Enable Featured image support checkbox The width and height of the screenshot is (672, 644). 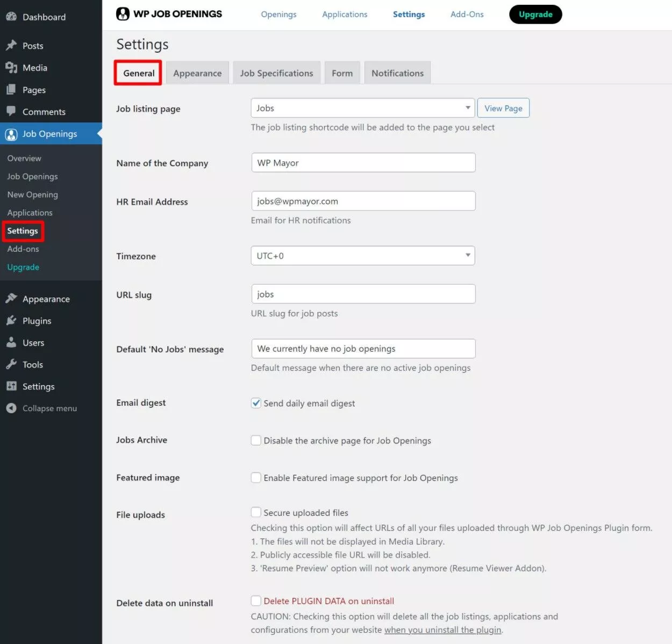pos(256,477)
